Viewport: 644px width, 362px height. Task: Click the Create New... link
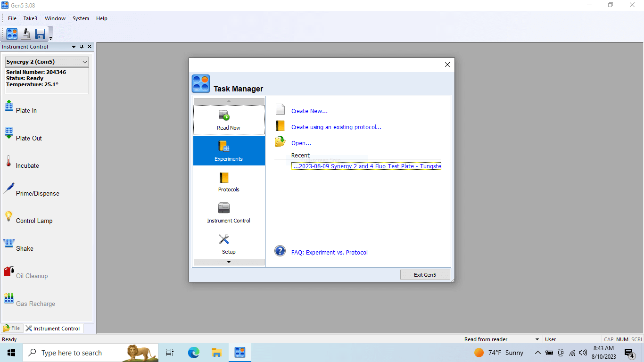pyautogui.click(x=309, y=111)
